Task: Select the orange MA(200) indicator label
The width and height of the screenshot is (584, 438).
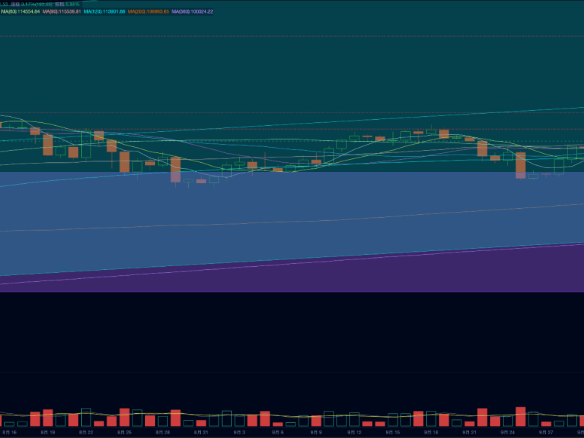Action: pos(148,12)
